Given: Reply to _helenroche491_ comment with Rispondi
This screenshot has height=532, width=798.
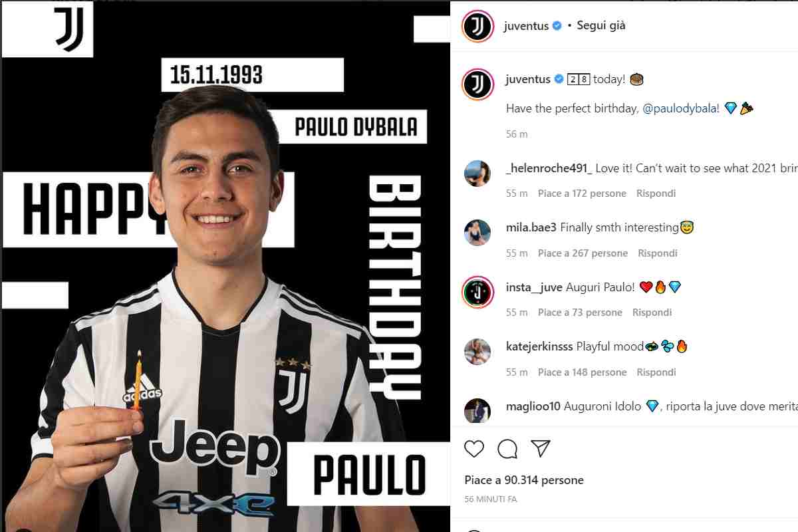Looking at the screenshot, I should pyautogui.click(x=656, y=194).
